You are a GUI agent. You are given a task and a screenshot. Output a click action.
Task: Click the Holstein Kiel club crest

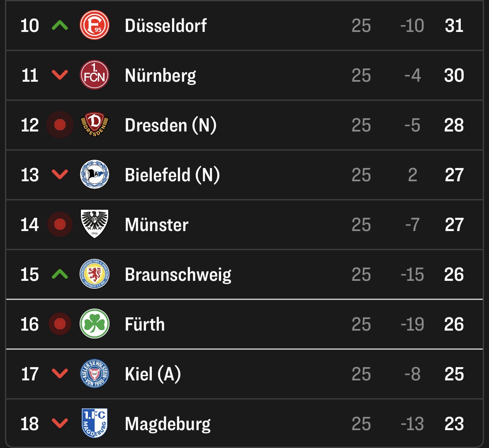tap(94, 374)
